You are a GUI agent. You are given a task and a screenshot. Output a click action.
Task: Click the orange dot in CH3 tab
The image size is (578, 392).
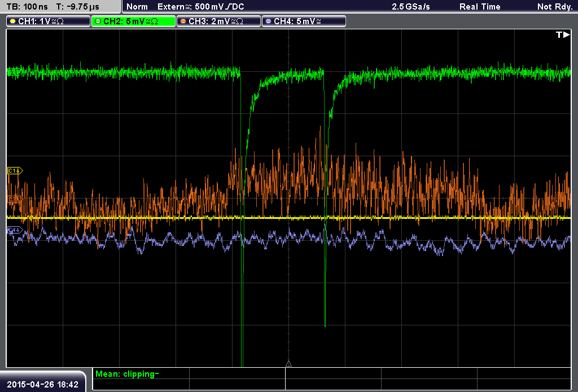pos(183,21)
